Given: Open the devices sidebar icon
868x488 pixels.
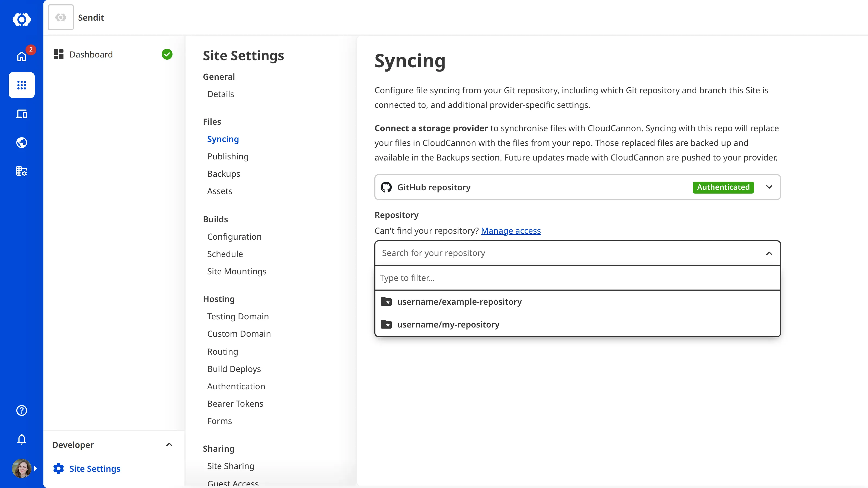Looking at the screenshot, I should [x=22, y=114].
